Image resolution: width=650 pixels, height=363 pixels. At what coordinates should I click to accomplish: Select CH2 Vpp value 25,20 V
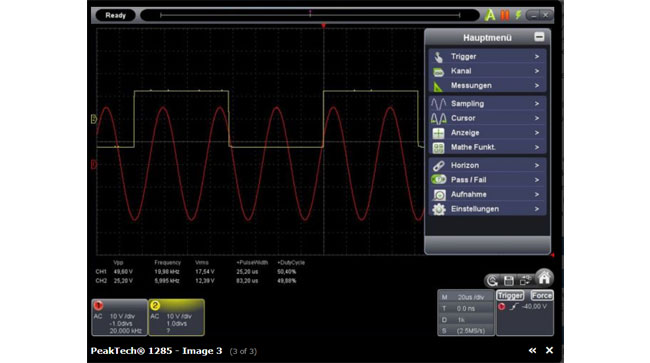click(x=123, y=281)
